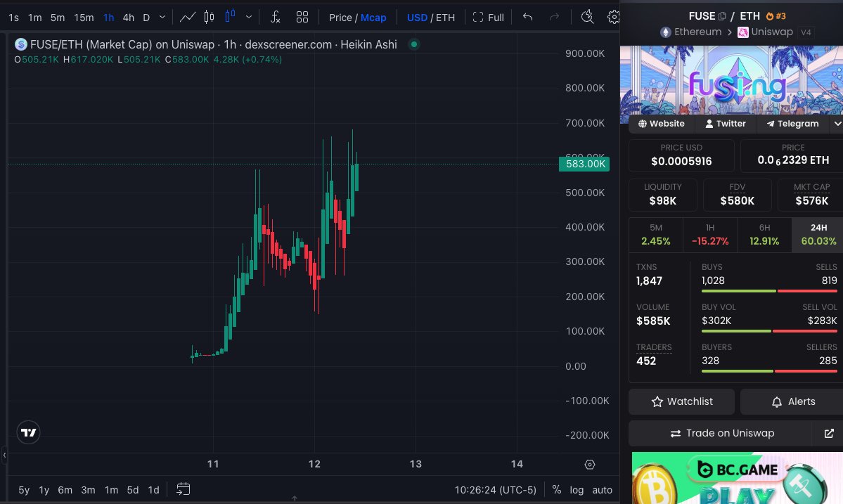Viewport: 843px width, 504px height.
Task: Expand more social links chevron
Action: click(837, 124)
